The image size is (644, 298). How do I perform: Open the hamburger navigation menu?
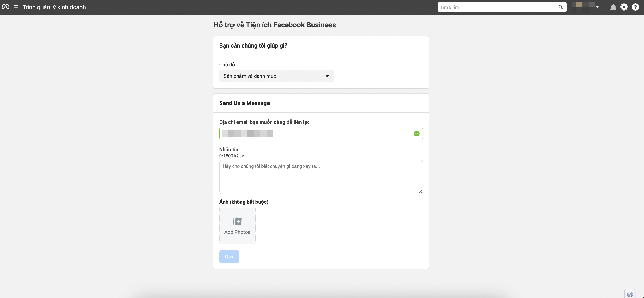[16, 7]
